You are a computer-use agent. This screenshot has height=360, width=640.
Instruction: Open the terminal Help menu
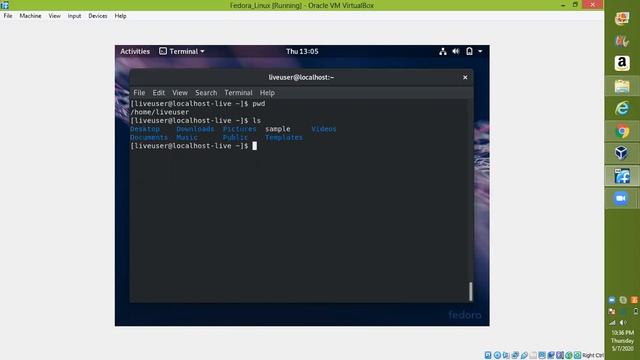267,93
